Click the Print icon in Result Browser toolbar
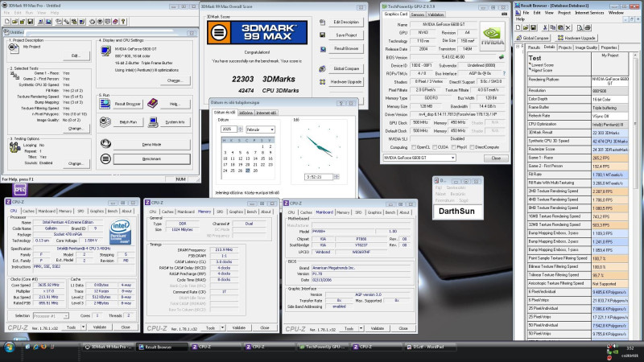The width and height of the screenshot is (644, 362). [588, 27]
